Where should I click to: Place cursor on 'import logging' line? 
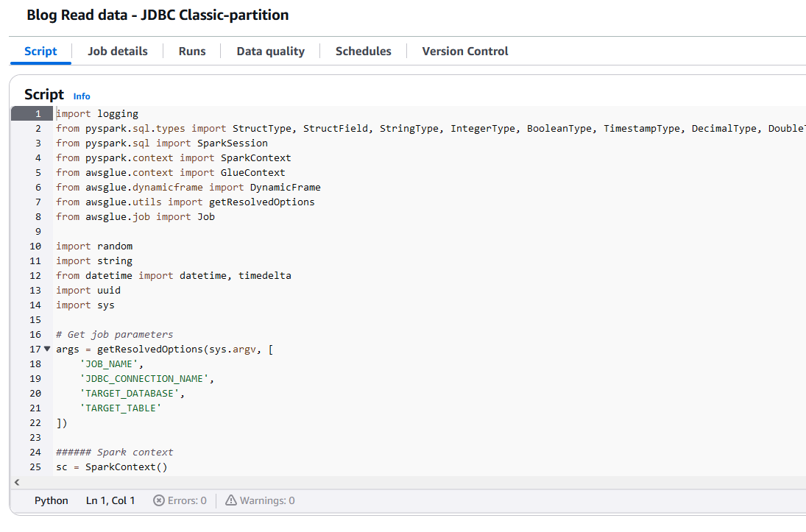97,114
